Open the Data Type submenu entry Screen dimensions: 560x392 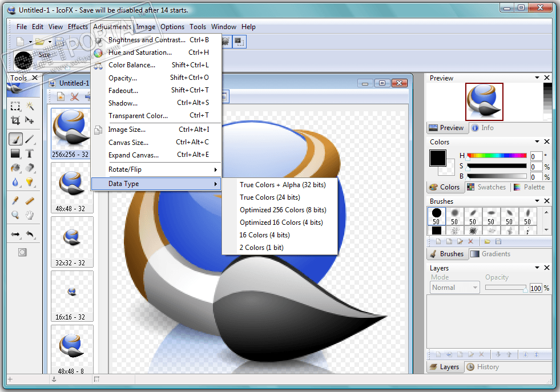[x=156, y=184]
